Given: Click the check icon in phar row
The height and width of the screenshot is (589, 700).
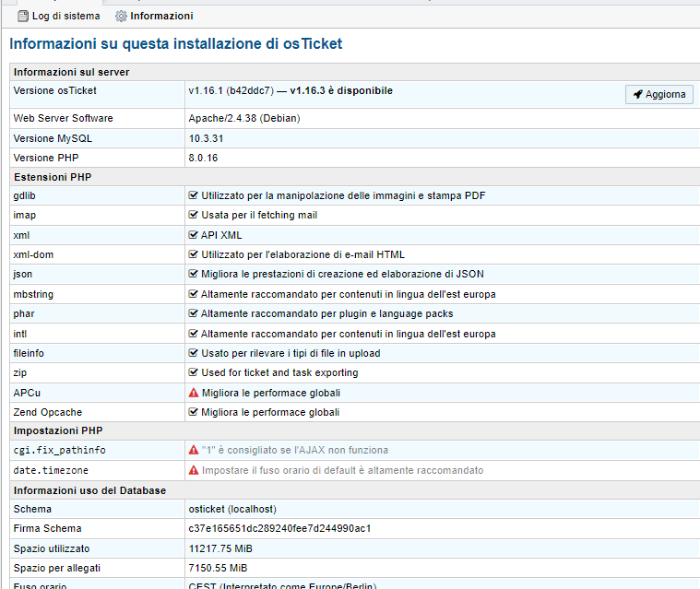Looking at the screenshot, I should (x=193, y=313).
